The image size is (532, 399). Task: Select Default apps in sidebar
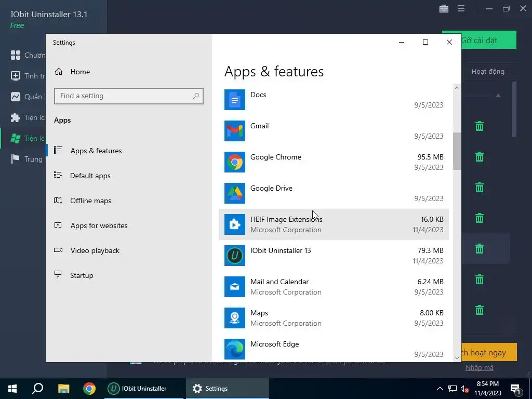90,176
